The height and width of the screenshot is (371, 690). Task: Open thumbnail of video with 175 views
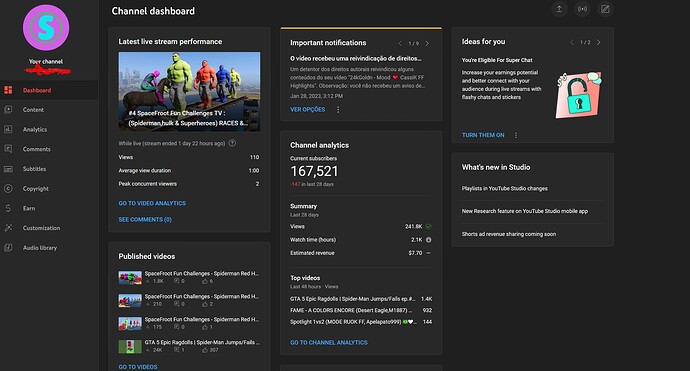tap(130, 323)
